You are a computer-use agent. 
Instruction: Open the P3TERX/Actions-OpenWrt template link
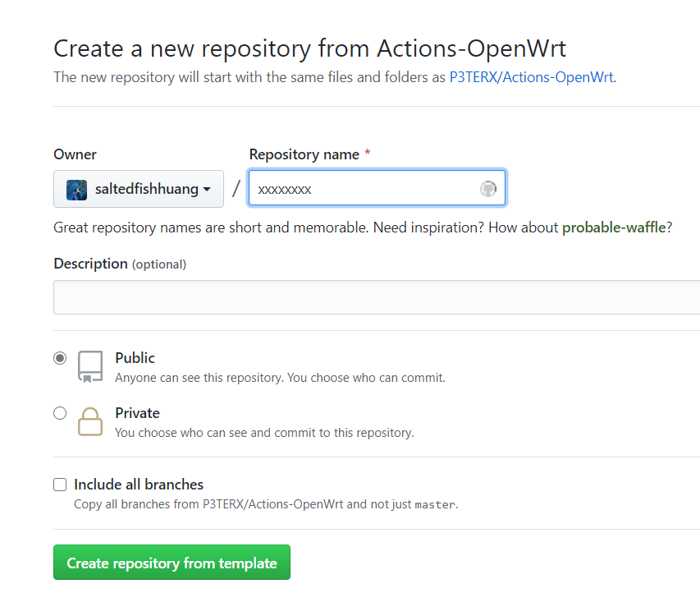[531, 77]
